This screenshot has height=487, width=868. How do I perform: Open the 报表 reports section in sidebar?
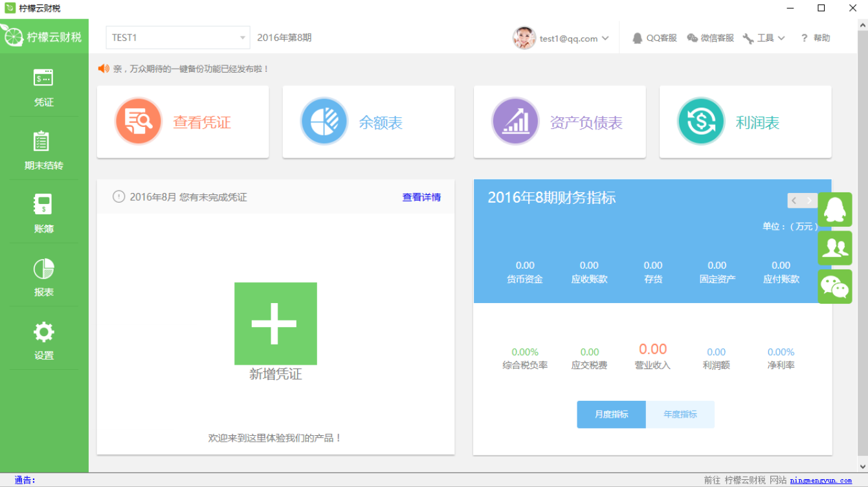click(x=43, y=277)
